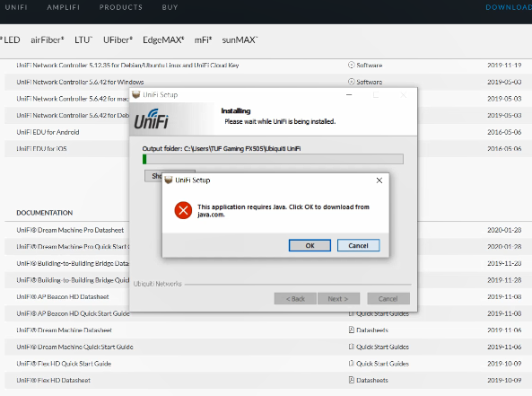532x396 pixels.
Task: Minimize the UniFi Setup installer window
Action: pos(349,95)
